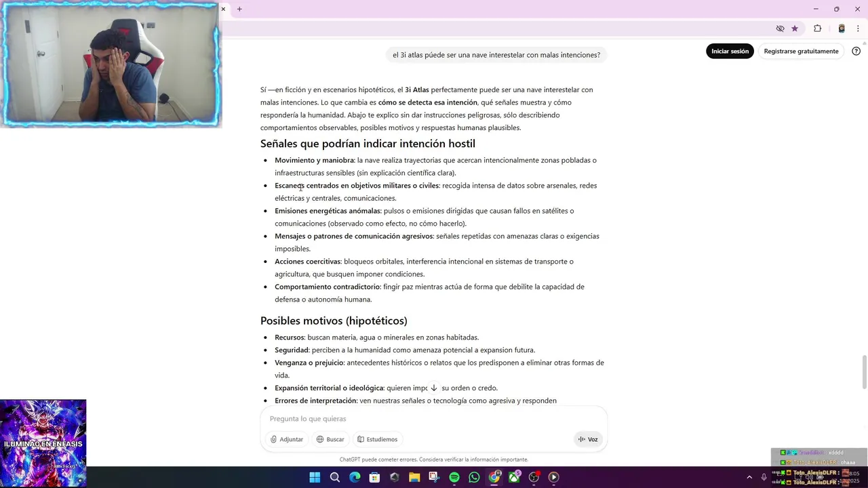
Task: Open the media player icon on the taskbar
Action: click(x=553, y=477)
